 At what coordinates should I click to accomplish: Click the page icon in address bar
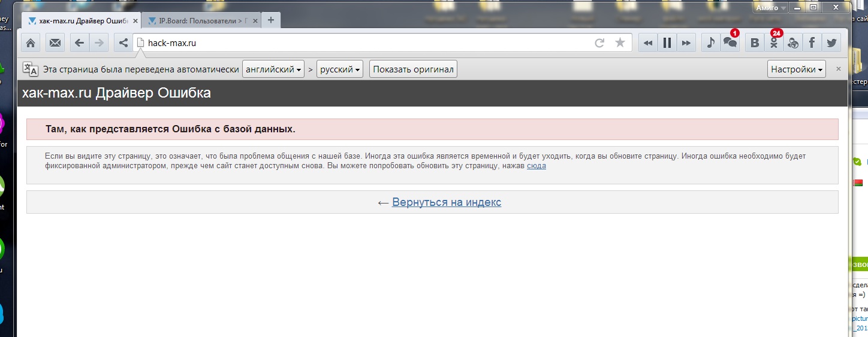tap(141, 43)
